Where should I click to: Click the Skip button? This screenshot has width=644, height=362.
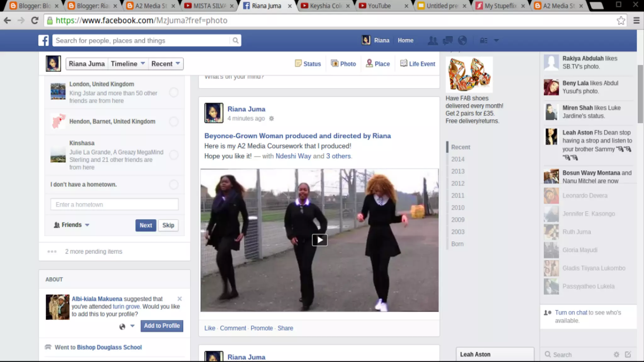[168, 225]
